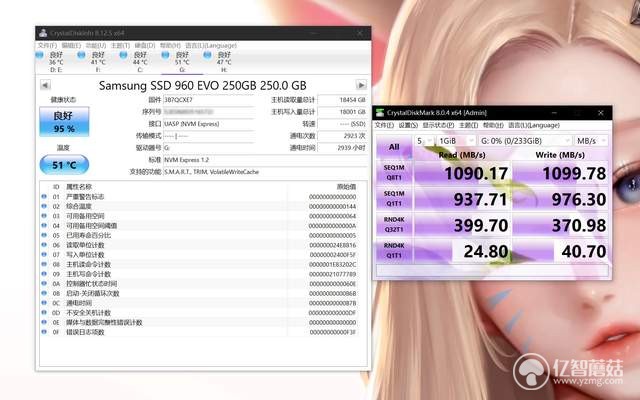Screen dimensions: 640x400
Task: Go to next disk with right arrow
Action: [x=361, y=85]
